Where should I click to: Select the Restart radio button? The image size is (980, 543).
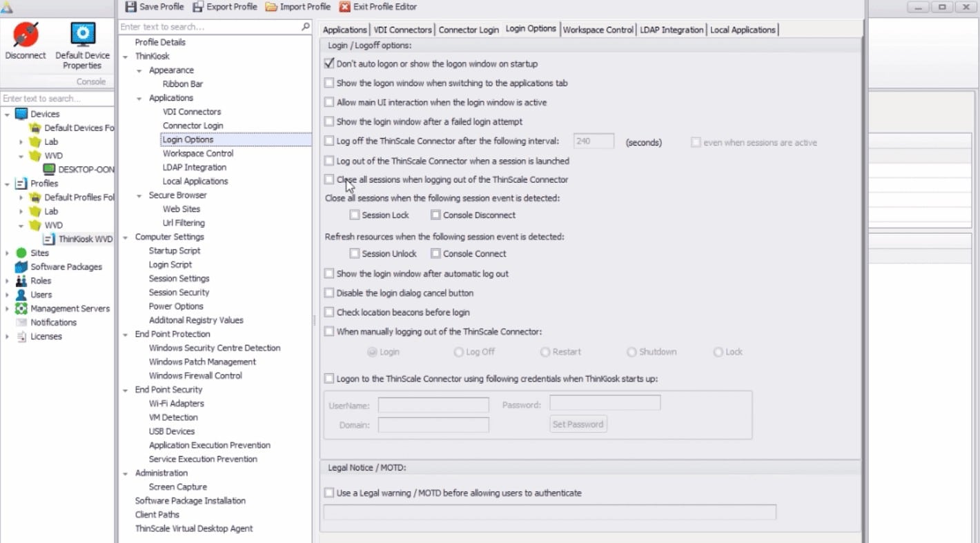545,352
